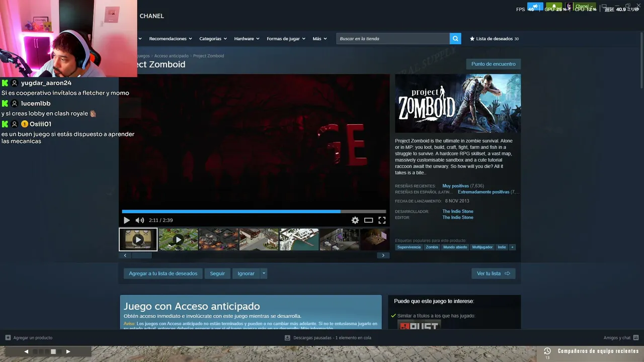Screen dimensions: 644x362
Task: Open the Punto de encuentro hub
Action: tap(494, 64)
